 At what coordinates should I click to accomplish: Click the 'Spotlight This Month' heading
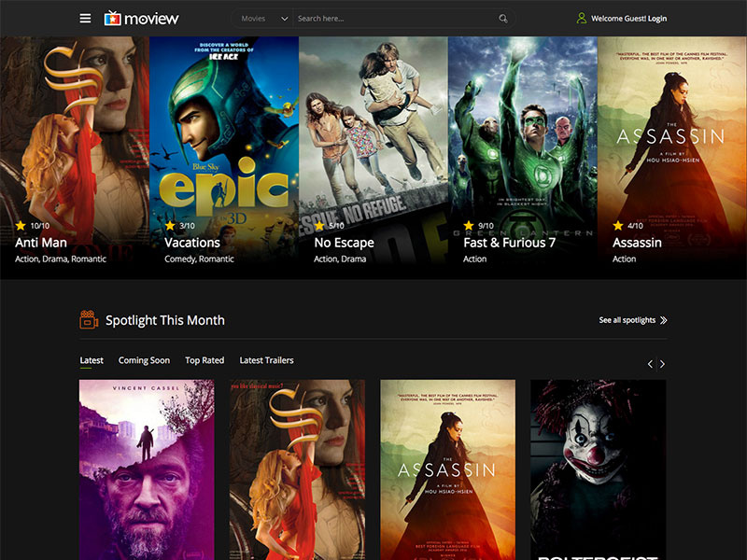pyautogui.click(x=165, y=320)
